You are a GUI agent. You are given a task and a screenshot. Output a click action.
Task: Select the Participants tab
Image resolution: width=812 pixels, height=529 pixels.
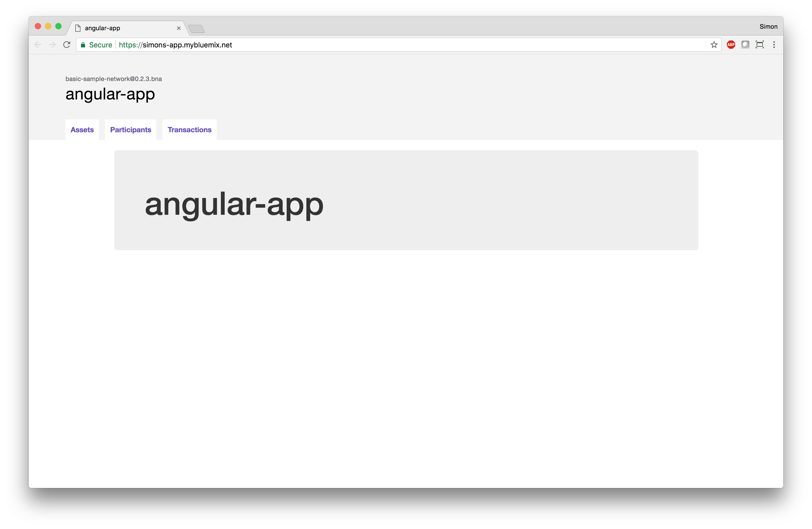coord(130,129)
